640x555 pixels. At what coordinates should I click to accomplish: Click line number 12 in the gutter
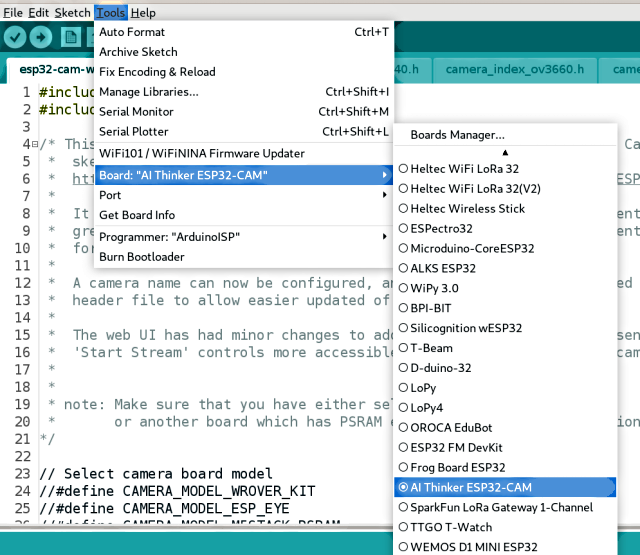pyautogui.click(x=22, y=283)
